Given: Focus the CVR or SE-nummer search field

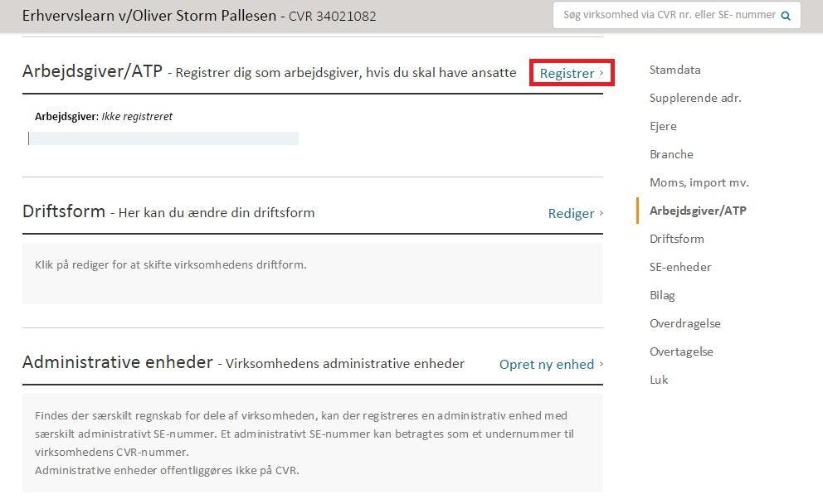Looking at the screenshot, I should click(x=676, y=15).
